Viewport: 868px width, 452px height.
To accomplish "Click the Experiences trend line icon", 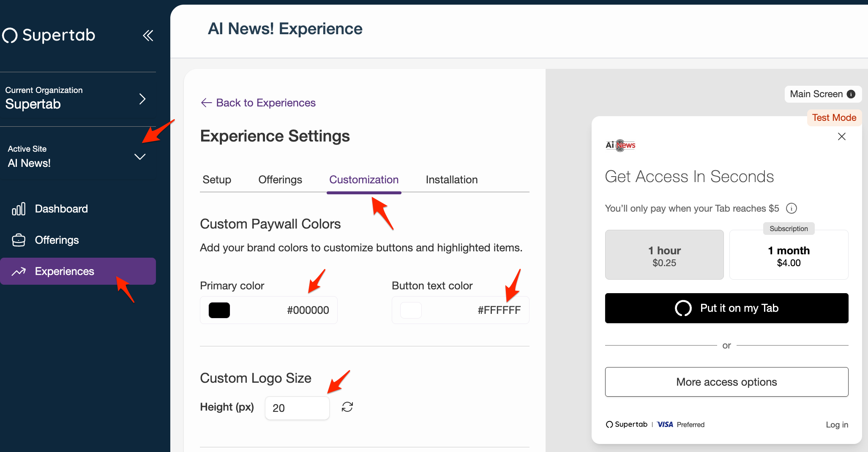I will click(19, 271).
